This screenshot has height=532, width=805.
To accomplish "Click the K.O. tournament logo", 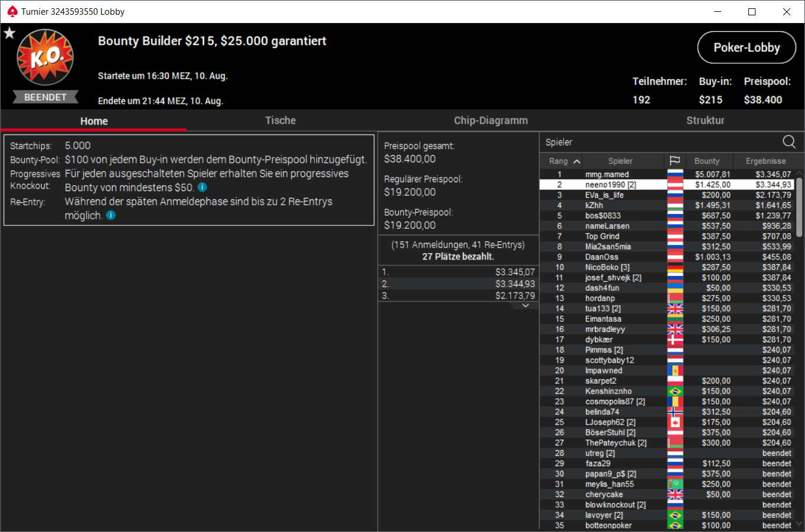I will pos(45,58).
